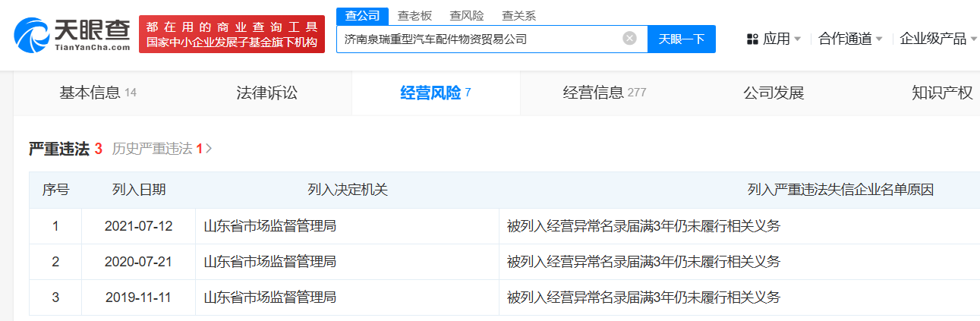Open the 公司发展 tab
The height and width of the screenshot is (321, 980).
[774, 93]
